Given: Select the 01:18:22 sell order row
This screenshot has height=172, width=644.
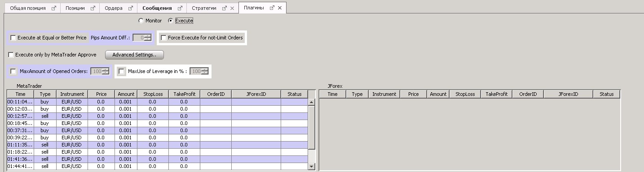Looking at the screenshot, I should pos(158,152).
